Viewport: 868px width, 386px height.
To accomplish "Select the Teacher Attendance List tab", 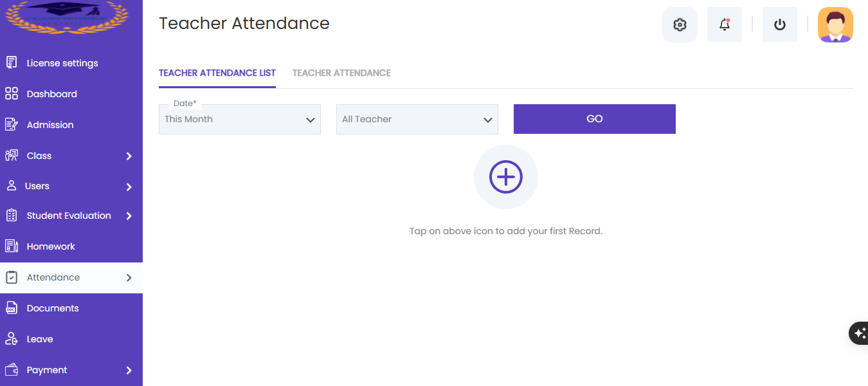I will [217, 73].
